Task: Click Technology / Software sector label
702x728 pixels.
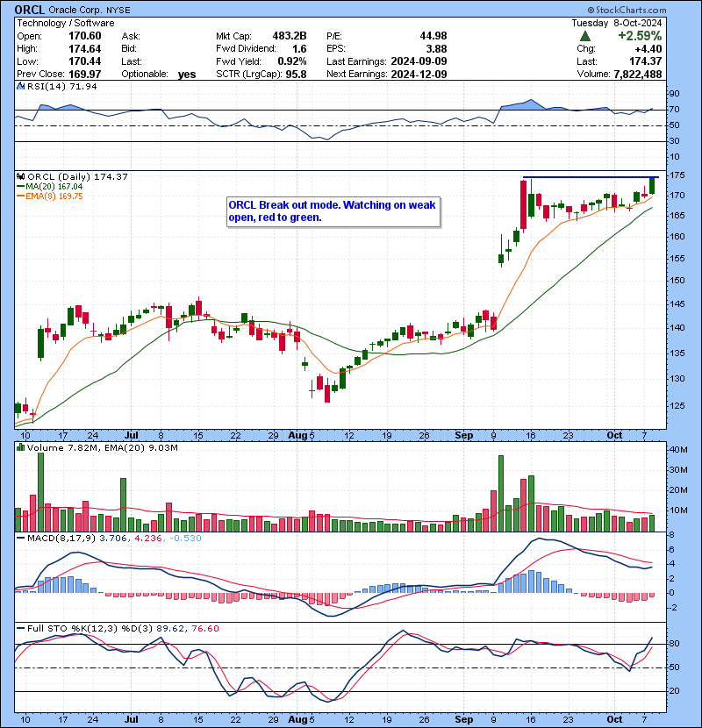Action: coord(66,23)
